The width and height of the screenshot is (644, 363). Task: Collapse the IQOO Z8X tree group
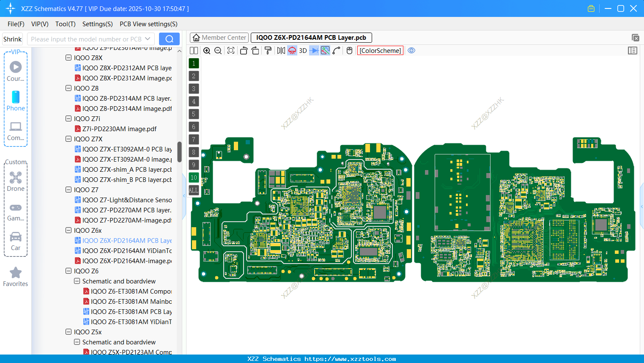[68, 58]
